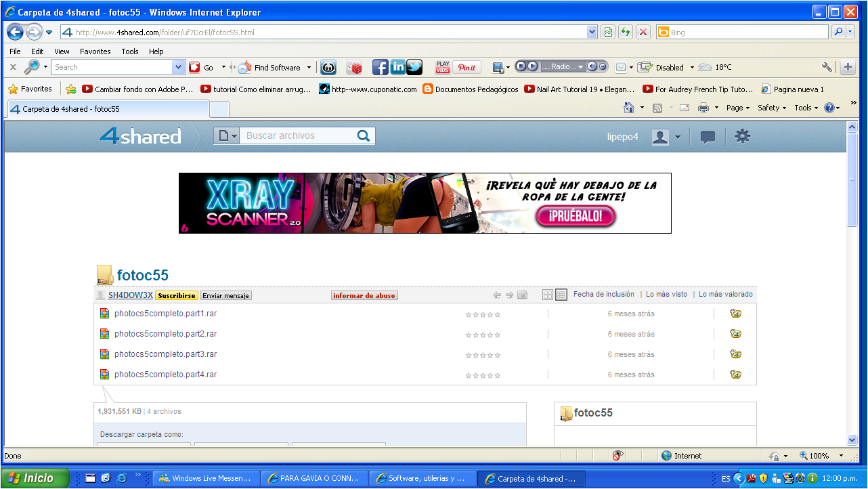Open the Favorites menu
This screenshot has width=868, height=489.
point(95,51)
